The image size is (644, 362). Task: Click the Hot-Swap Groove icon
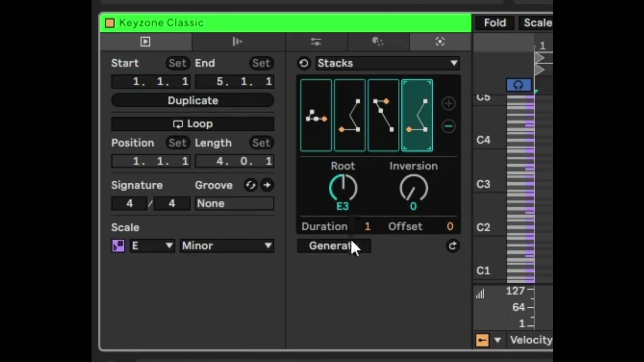coord(251,185)
